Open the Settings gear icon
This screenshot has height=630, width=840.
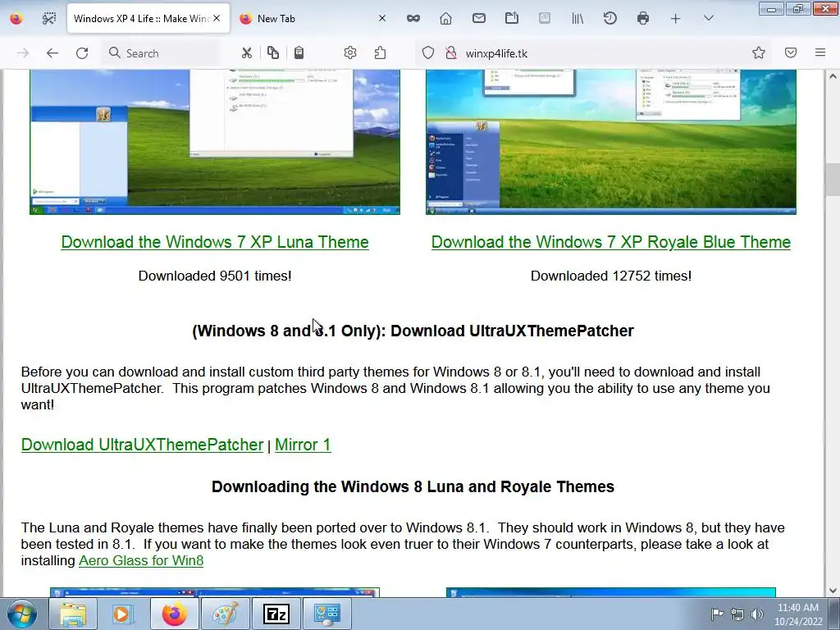(350, 52)
